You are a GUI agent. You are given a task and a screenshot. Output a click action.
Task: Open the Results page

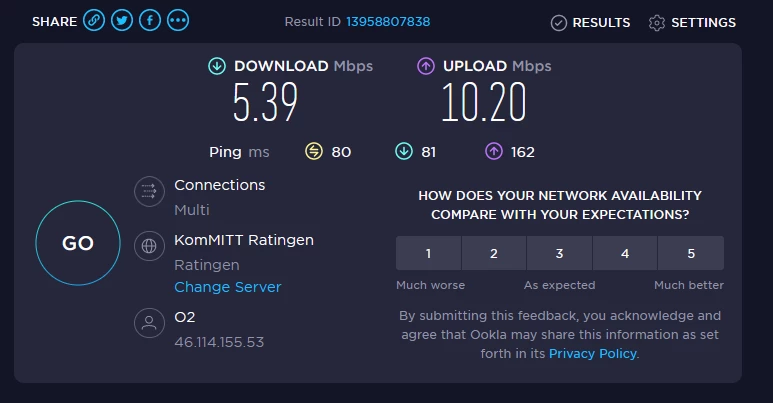point(590,22)
